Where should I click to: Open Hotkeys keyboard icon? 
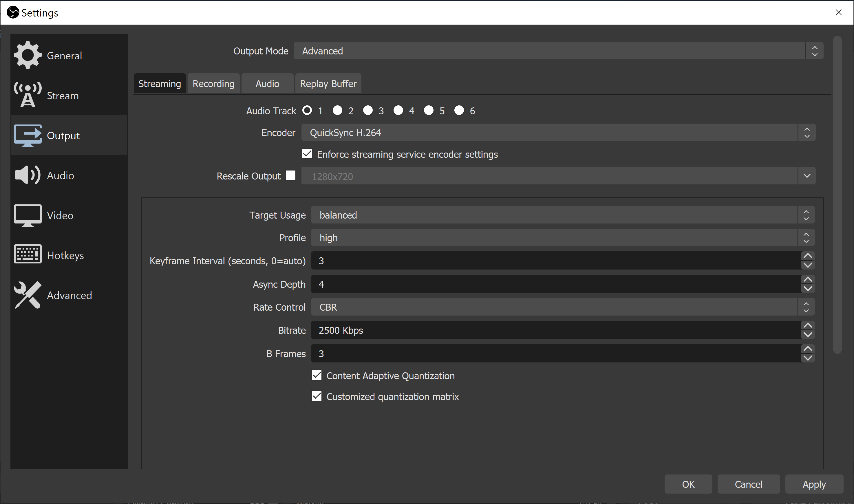click(28, 254)
